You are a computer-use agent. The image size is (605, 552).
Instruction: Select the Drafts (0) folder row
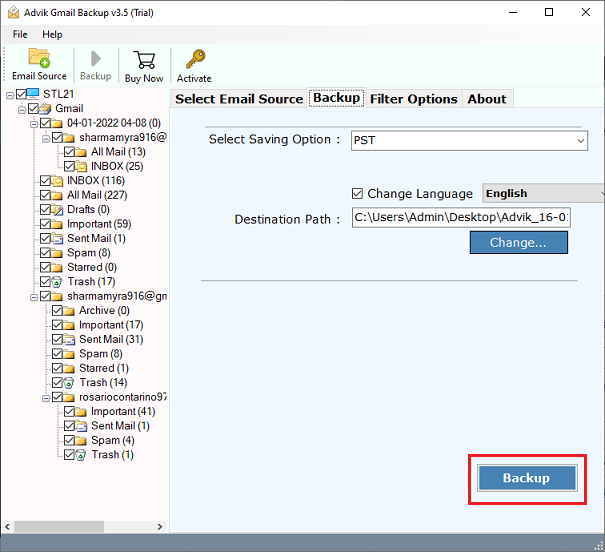coord(88,209)
